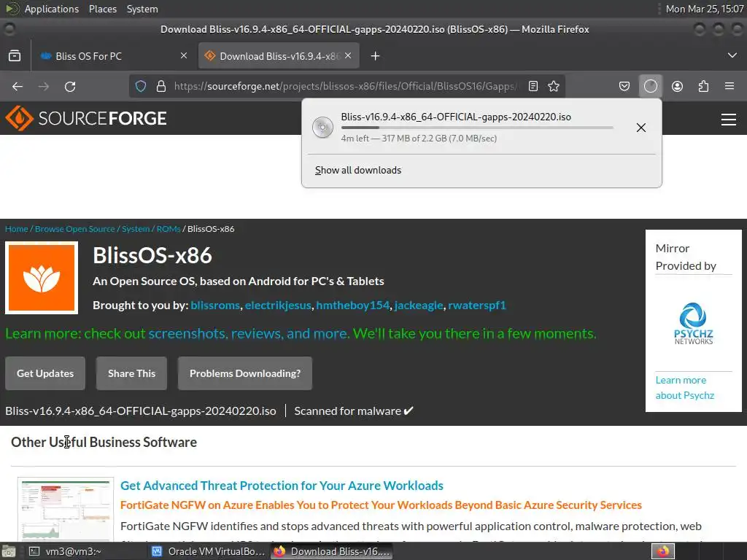The image size is (747, 560).
Task: Click Firefox icon in workspace switcher
Action: pos(663,551)
